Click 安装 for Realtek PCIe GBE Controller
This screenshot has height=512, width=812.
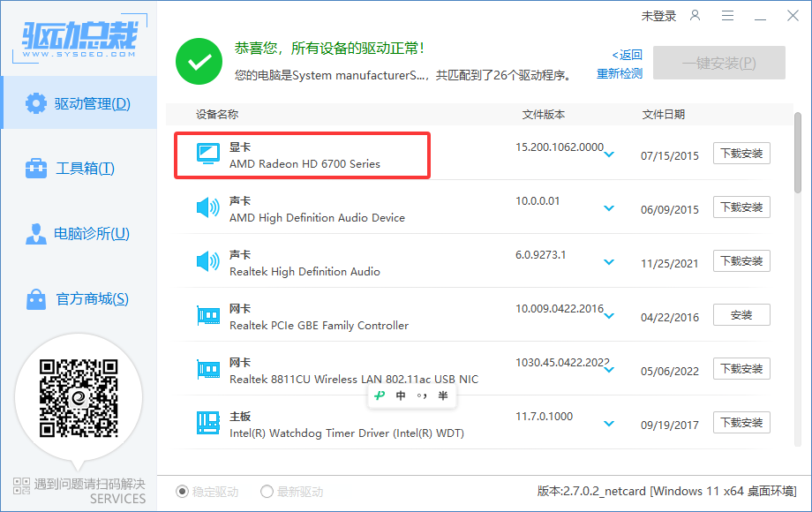coord(741,315)
